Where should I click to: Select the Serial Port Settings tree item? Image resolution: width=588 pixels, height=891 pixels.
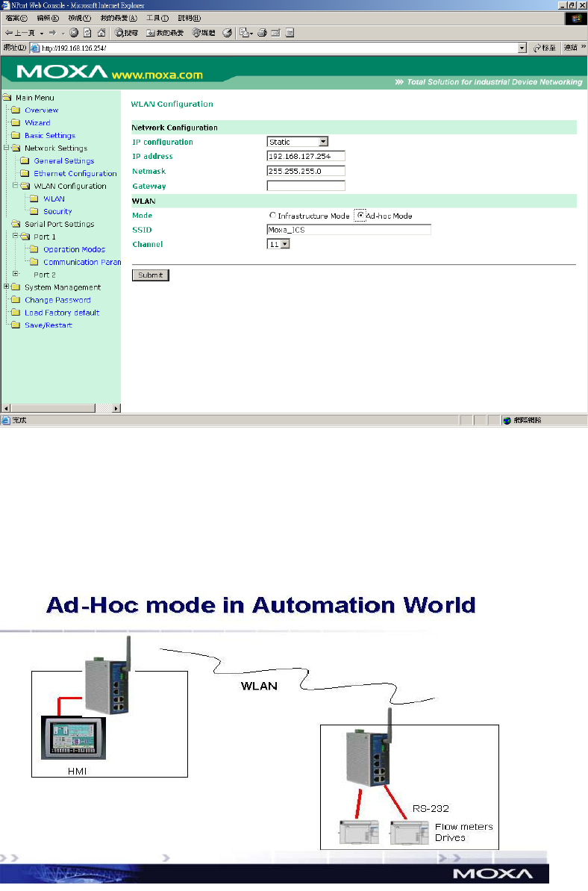[60, 224]
